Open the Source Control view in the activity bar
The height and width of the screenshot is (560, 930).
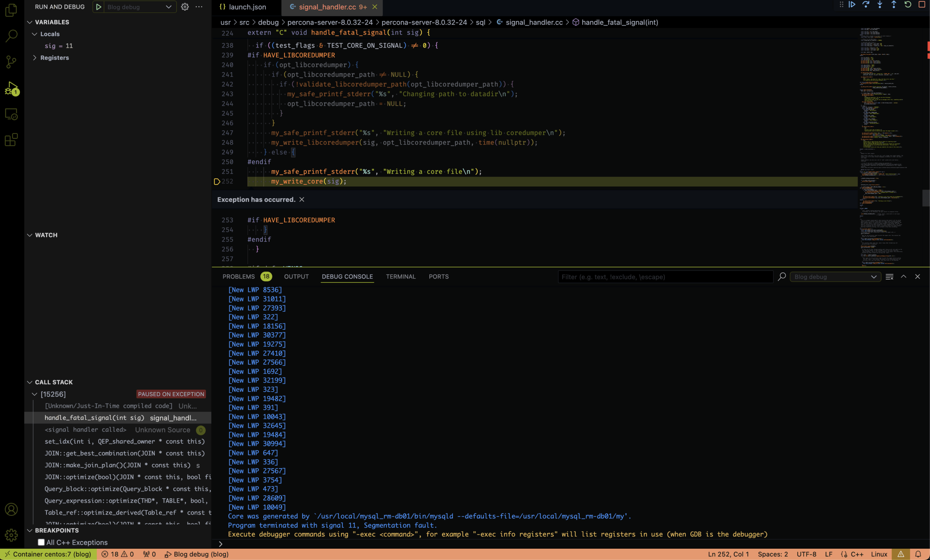(x=11, y=61)
